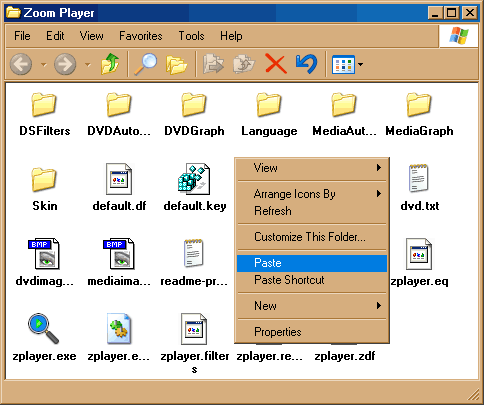This screenshot has height=405, width=484.
Task: Open the Search magnifier tool
Action: click(x=145, y=64)
